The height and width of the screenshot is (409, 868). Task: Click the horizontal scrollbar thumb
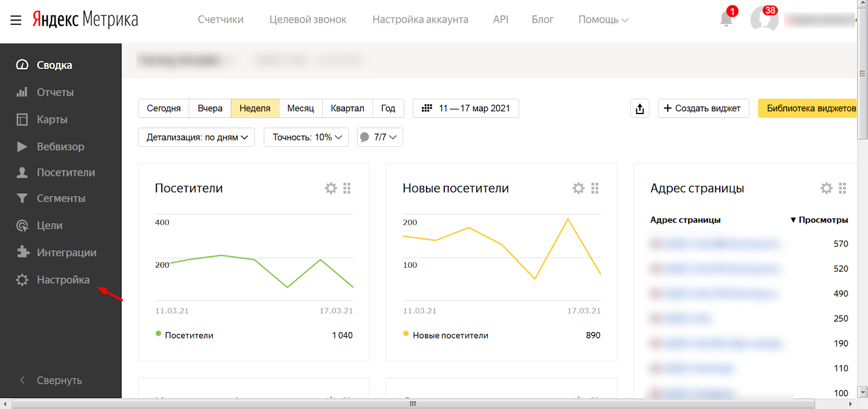pyautogui.click(x=413, y=404)
